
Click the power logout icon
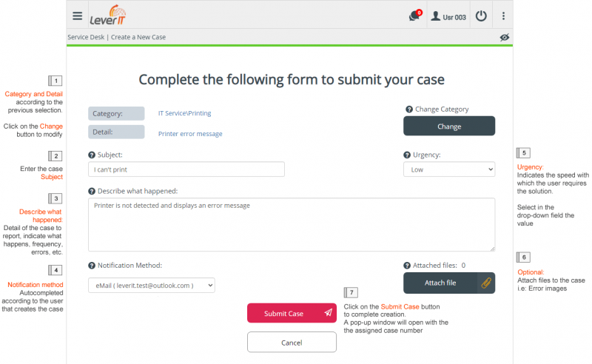coord(481,16)
